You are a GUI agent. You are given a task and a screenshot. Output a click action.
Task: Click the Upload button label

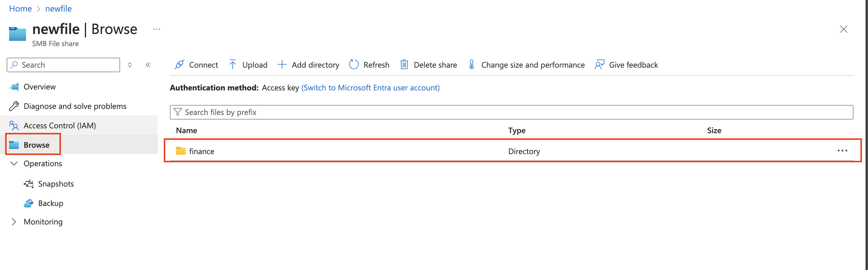pos(255,65)
